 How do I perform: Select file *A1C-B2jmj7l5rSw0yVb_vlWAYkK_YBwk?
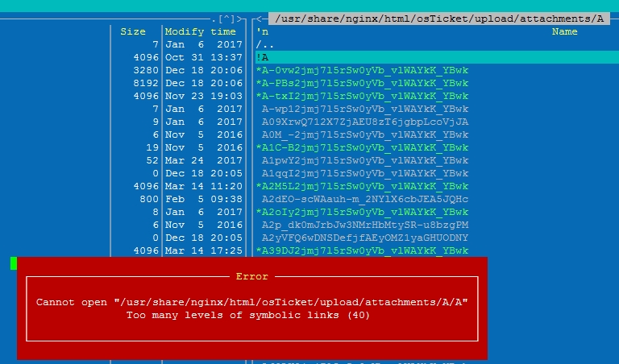pyautogui.click(x=362, y=148)
